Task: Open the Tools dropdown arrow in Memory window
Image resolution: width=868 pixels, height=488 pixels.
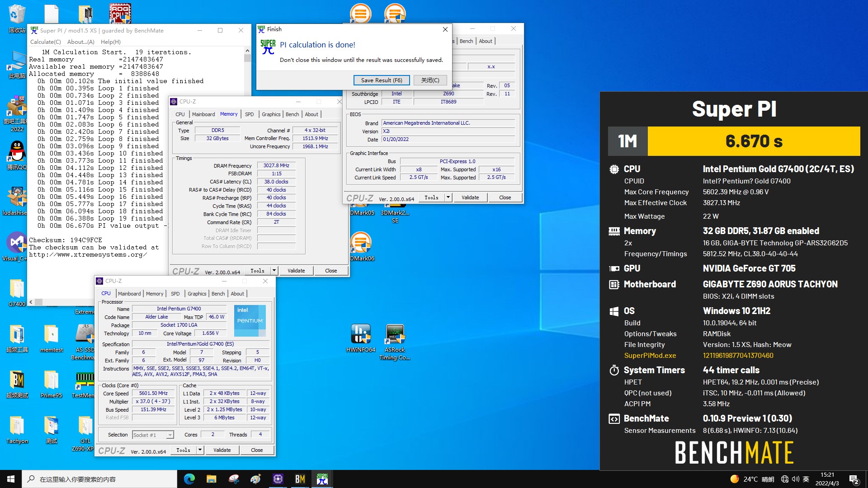Action: (274, 271)
